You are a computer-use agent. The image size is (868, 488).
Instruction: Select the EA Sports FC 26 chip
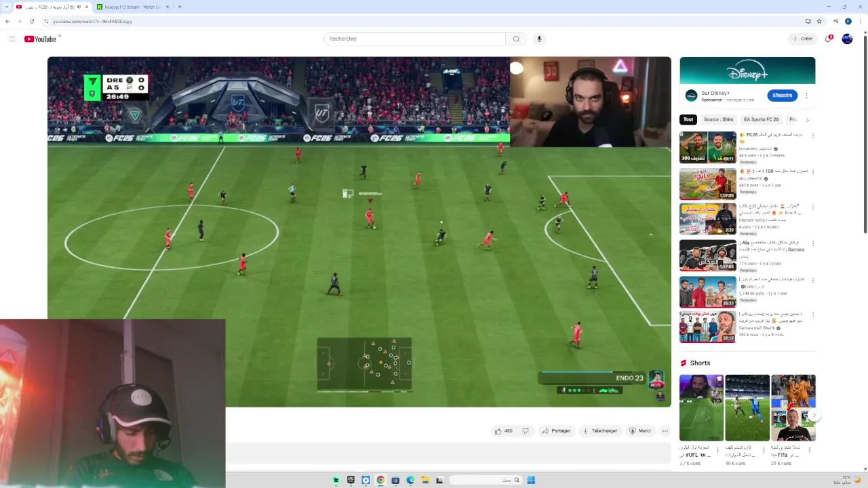762,119
